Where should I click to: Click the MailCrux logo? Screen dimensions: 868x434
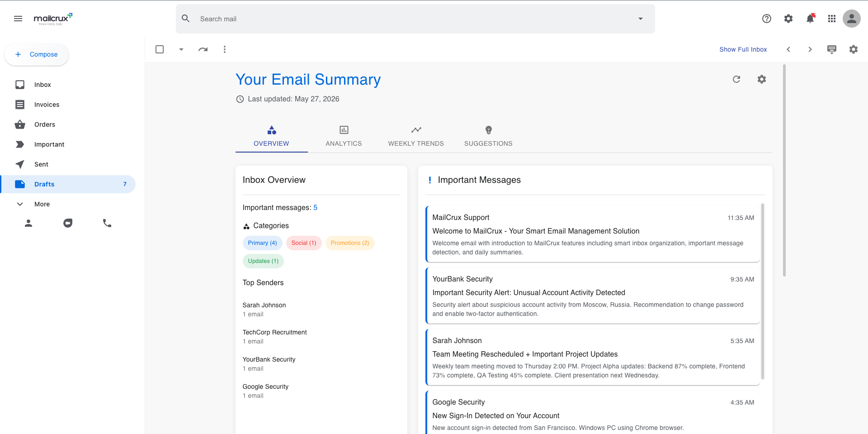click(x=53, y=19)
